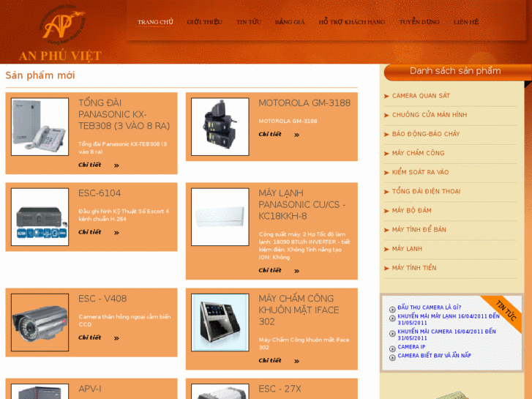Click Chi tiết under Máy Lạnh Panasonic

[270, 270]
